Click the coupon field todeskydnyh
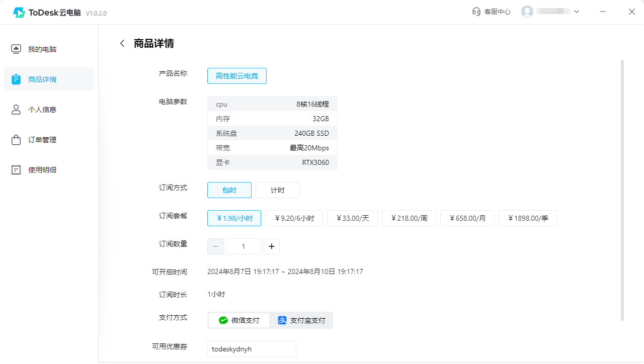The image size is (644, 364). coord(252,349)
